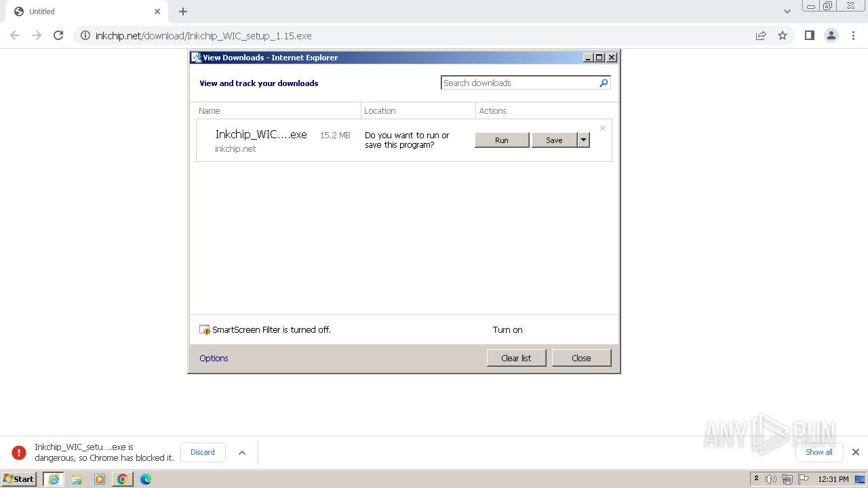
Task: Click the red dangerous download warning icon
Action: [x=19, y=452]
